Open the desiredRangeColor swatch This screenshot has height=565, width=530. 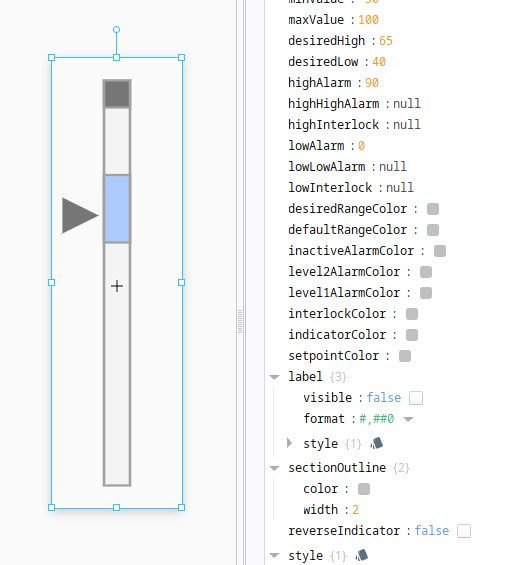(433, 209)
